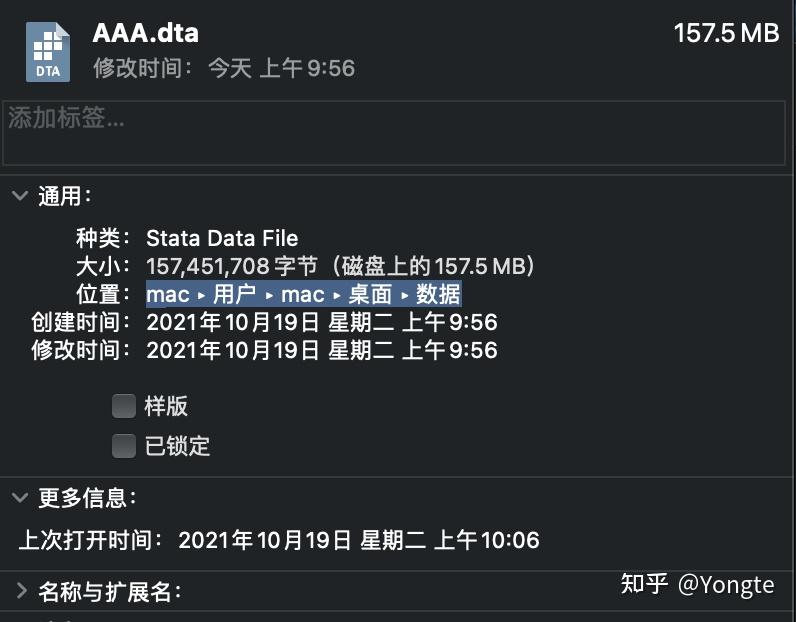
Task: Click the 样版 checkbox label text
Action: tap(166, 406)
